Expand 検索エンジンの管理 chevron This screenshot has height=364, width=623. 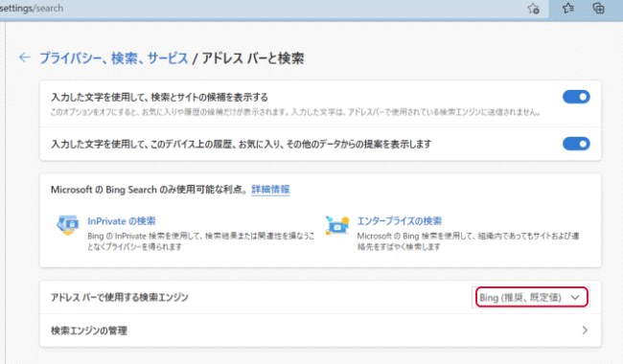[x=585, y=330]
